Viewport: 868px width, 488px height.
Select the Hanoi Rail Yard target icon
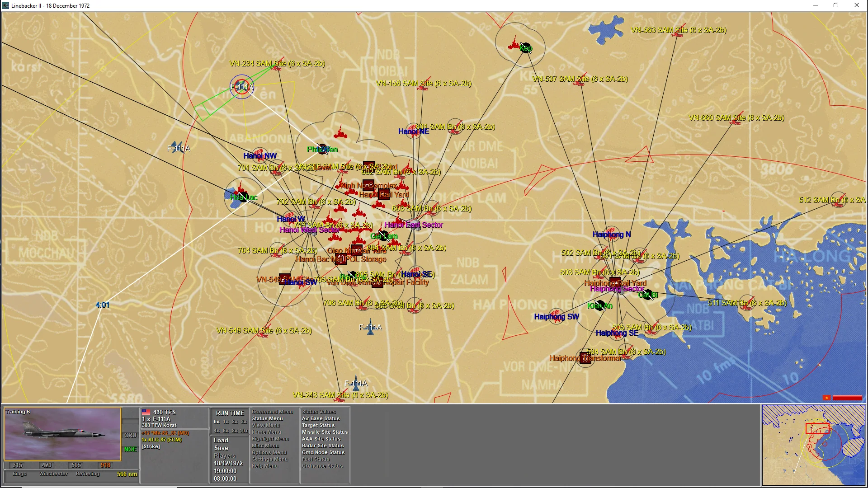pos(384,194)
